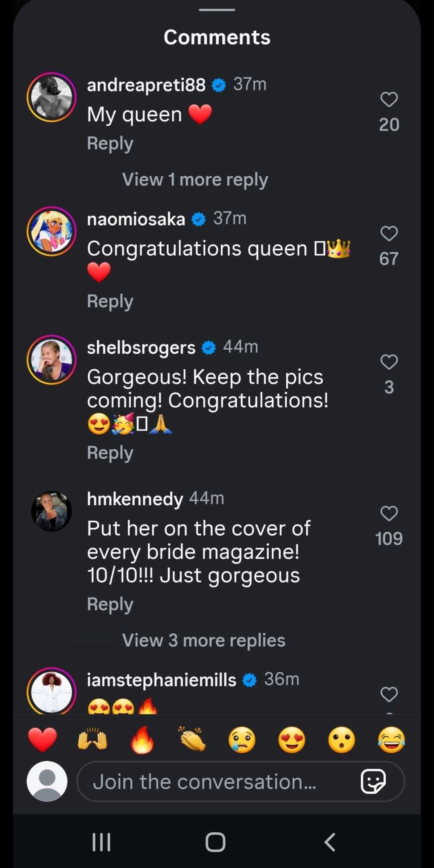The image size is (434, 868).
Task: Tap the laughing emoji quick reaction
Action: 391,738
